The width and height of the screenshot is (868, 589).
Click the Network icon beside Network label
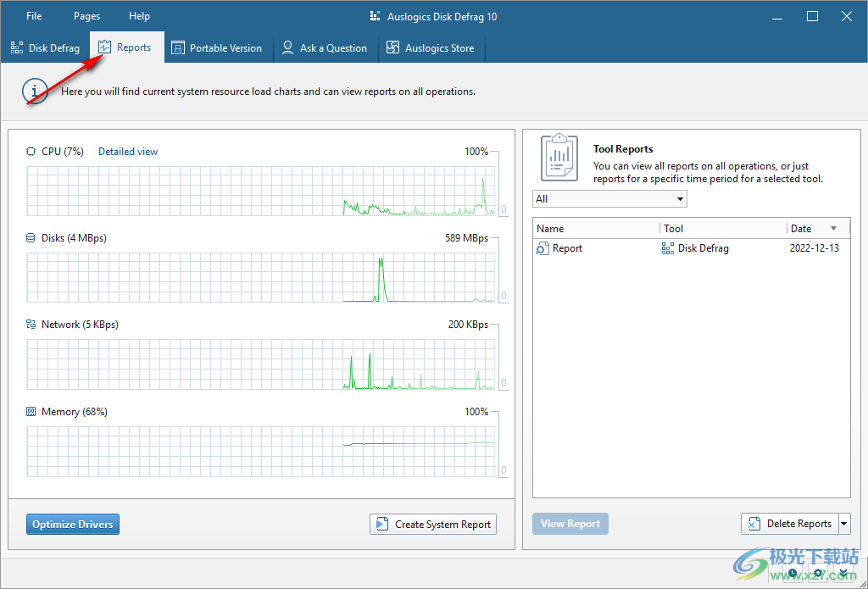[31, 325]
